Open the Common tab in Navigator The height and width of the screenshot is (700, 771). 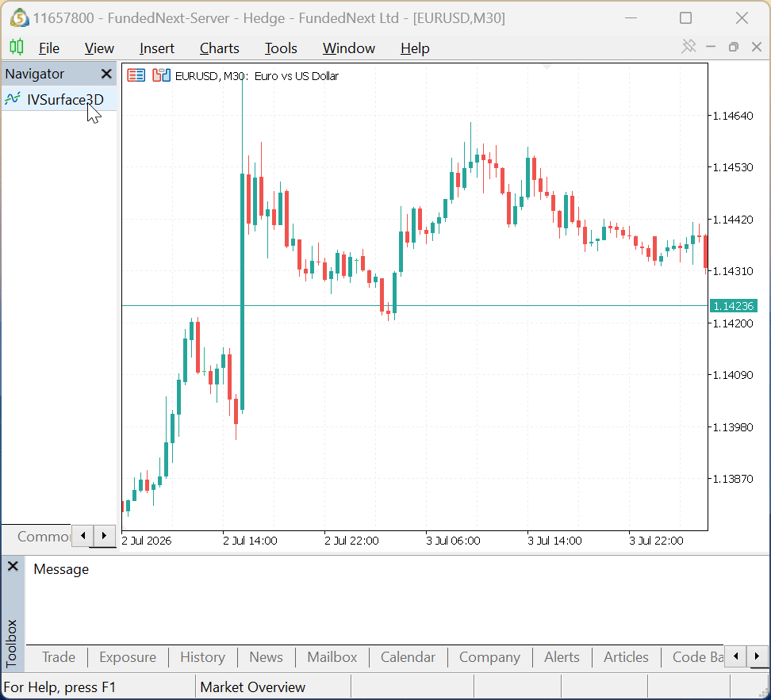click(x=44, y=537)
